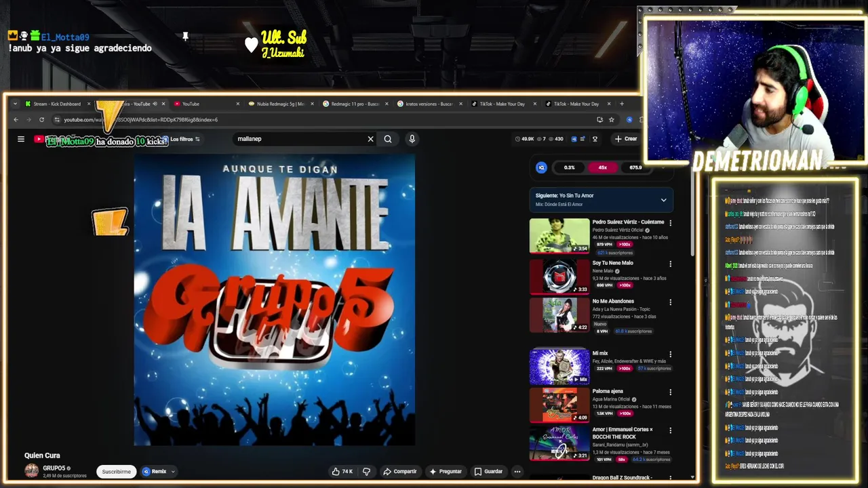Viewport: 868px width, 488px height.
Task: Open options for Paloma ajena
Action: pyautogui.click(x=671, y=392)
